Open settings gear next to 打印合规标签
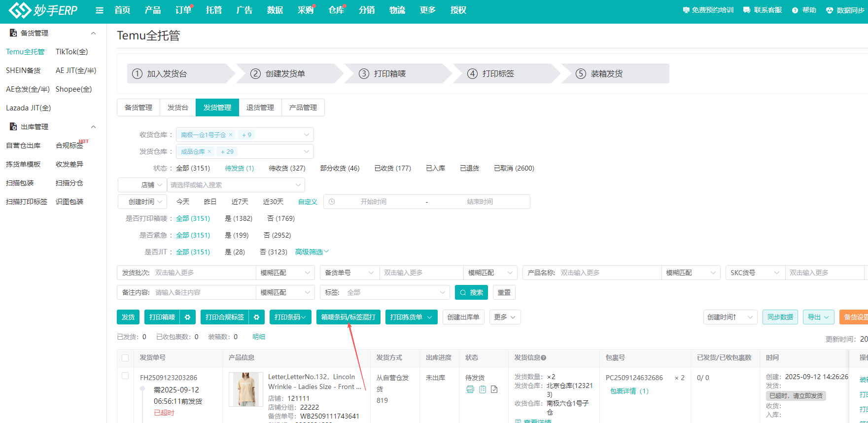The image size is (868, 423). pos(256,317)
